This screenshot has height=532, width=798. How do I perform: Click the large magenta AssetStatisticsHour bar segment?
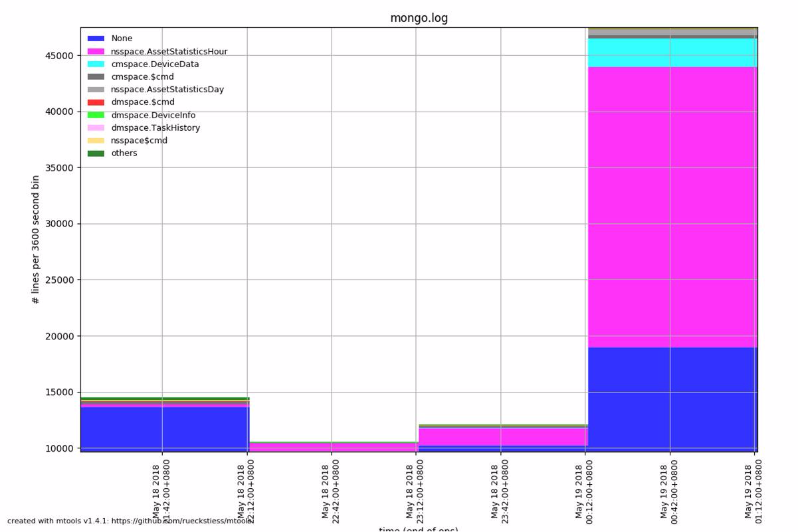(x=672, y=207)
